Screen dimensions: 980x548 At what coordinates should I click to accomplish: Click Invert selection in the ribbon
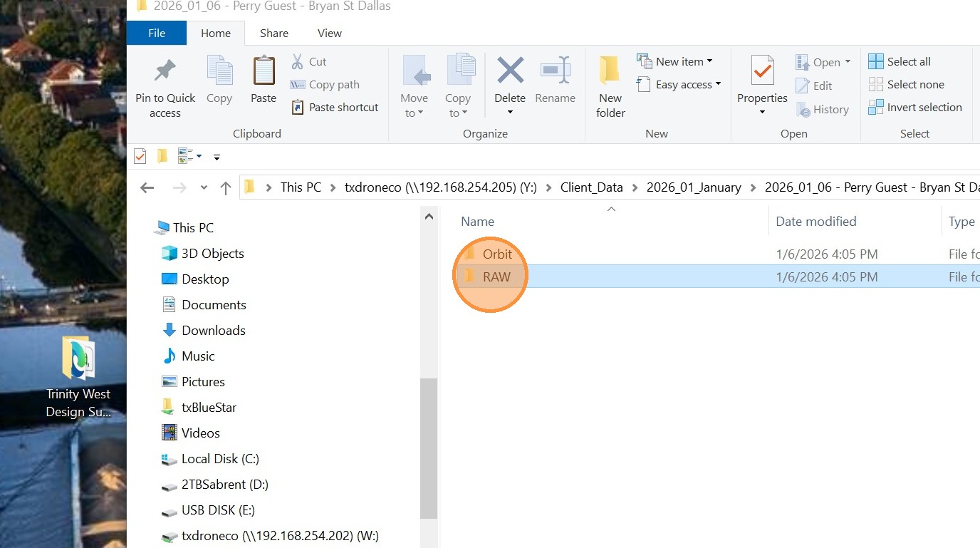915,108
